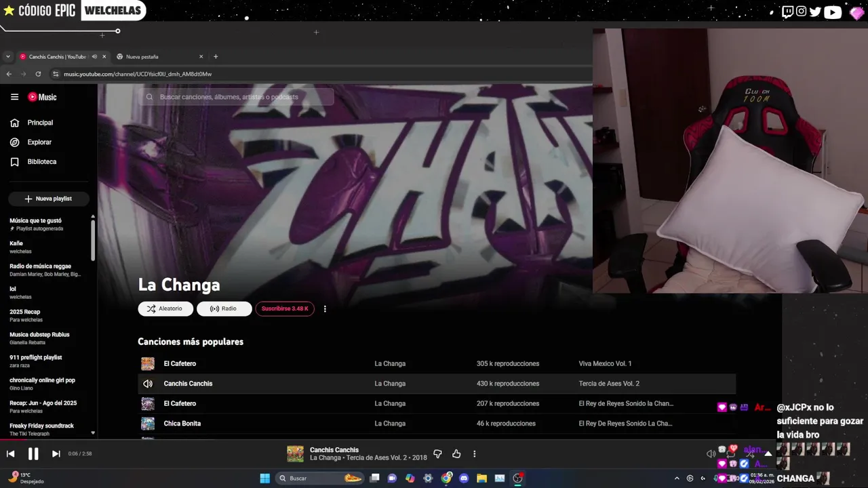868x488 pixels.
Task: Open Biblioteca in the sidebar
Action: (41, 162)
